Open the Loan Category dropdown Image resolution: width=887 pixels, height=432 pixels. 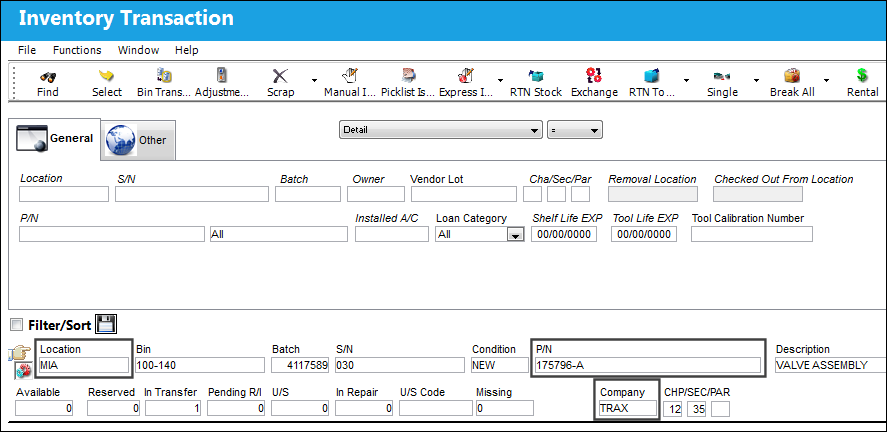coord(515,235)
